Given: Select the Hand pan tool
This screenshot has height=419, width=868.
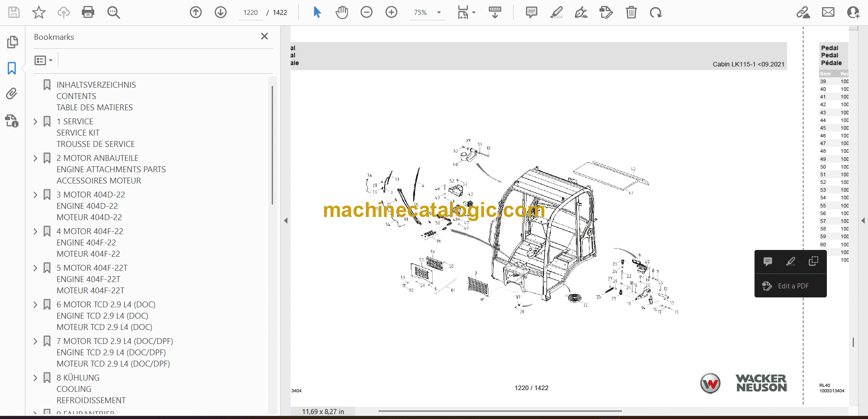Looking at the screenshot, I should click(x=342, y=12).
